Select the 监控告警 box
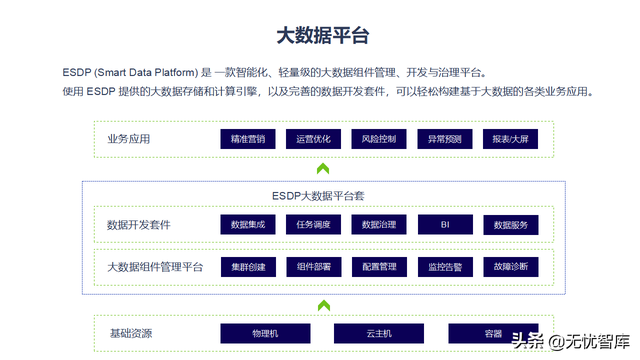The width and height of the screenshot is (640, 360). click(445, 267)
